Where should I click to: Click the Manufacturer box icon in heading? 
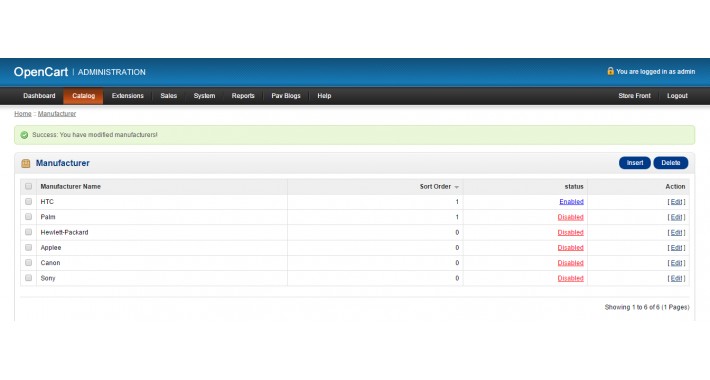(26, 164)
